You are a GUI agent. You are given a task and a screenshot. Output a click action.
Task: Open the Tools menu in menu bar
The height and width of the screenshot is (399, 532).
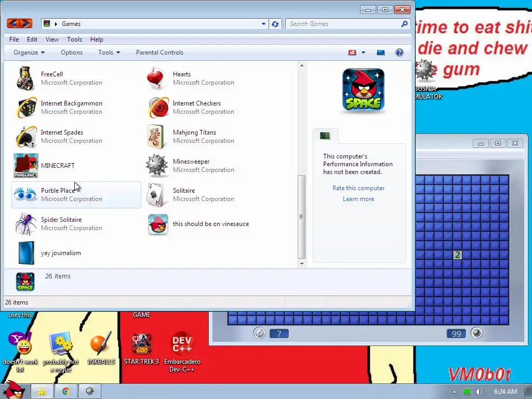coord(74,39)
